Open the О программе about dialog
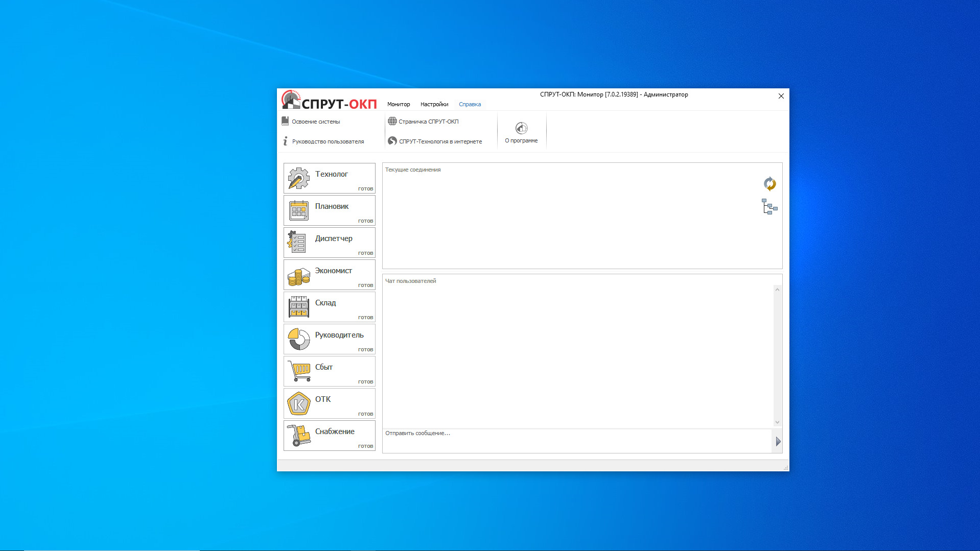Image resolution: width=980 pixels, height=551 pixels. click(x=521, y=132)
